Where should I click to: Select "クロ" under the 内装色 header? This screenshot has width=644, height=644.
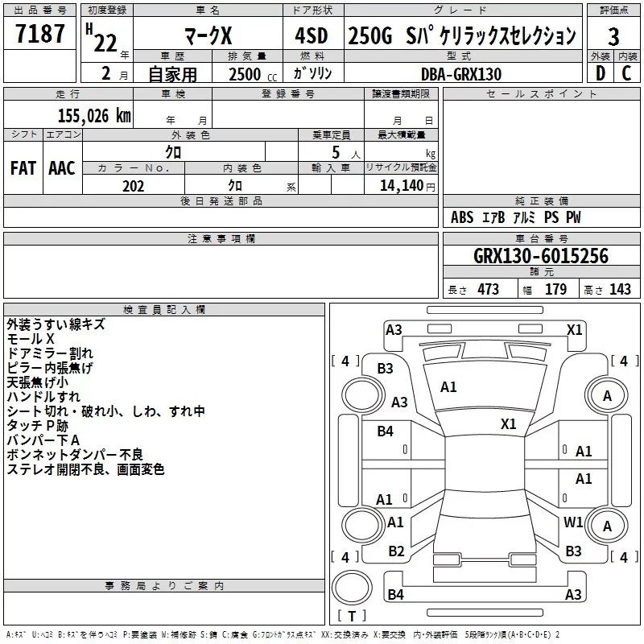click(235, 186)
